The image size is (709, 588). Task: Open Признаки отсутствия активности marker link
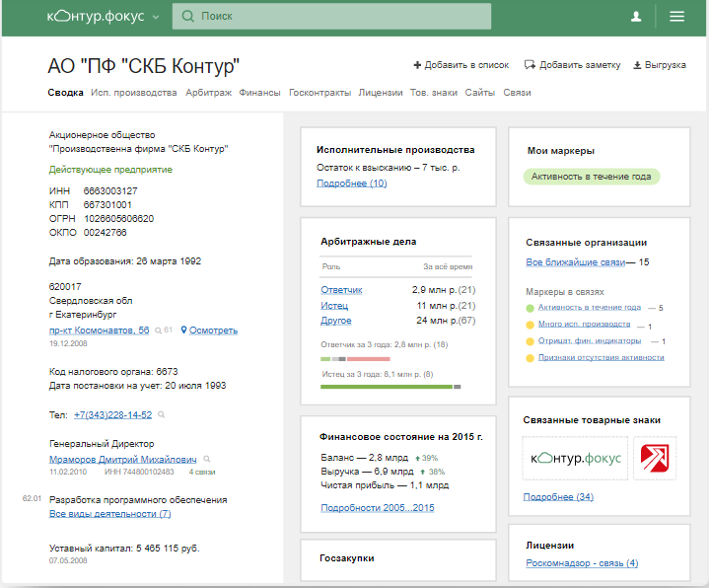coord(602,357)
